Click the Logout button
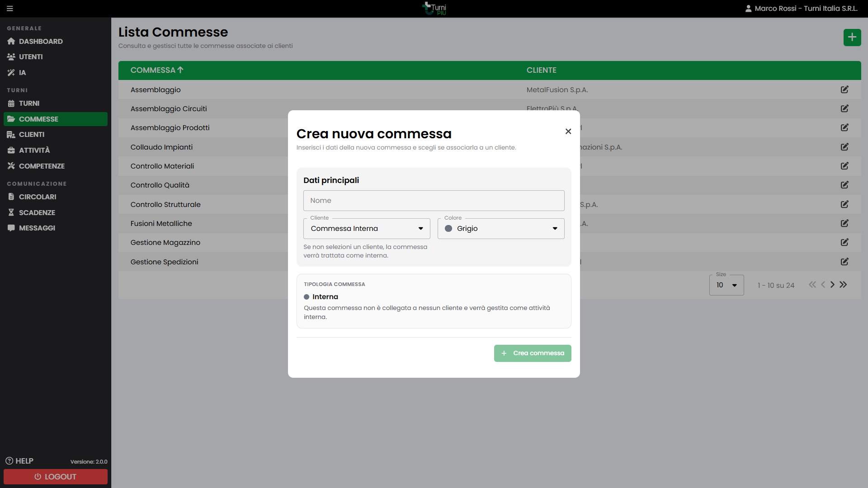The width and height of the screenshot is (868, 488). click(x=56, y=477)
